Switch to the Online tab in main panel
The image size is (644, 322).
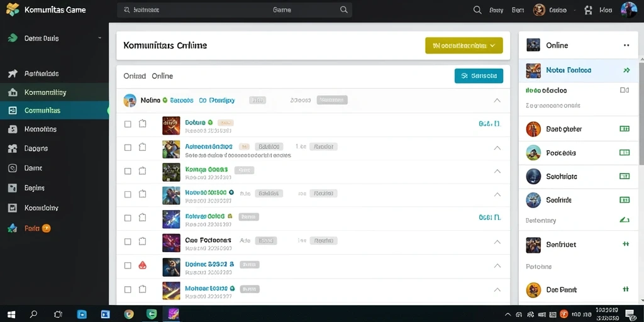point(162,76)
